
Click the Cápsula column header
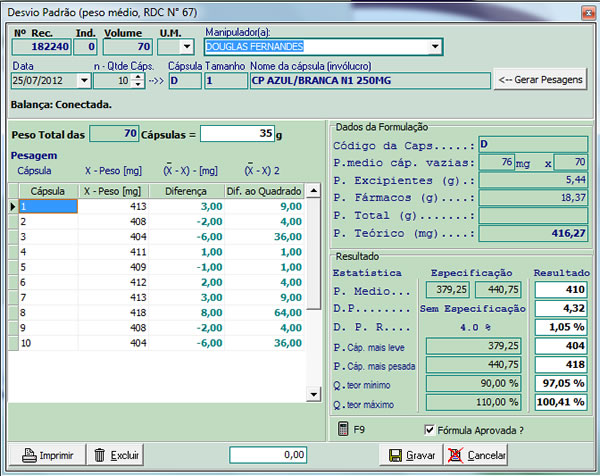click(48, 191)
